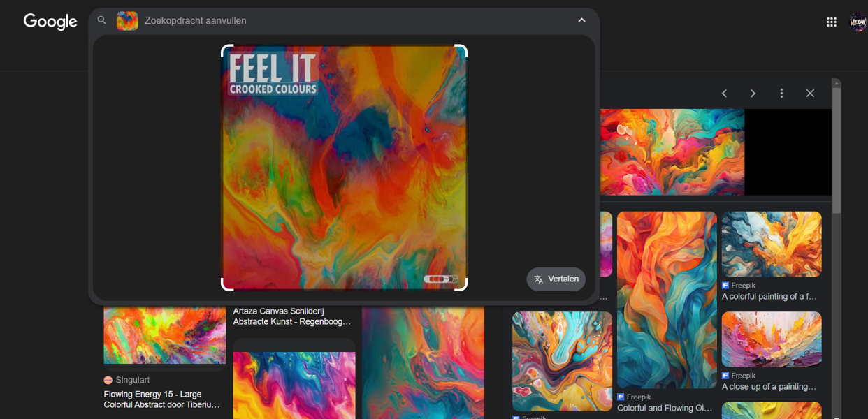This screenshot has width=868, height=419.
Task: Click the top-right crop corner handle
Action: point(462,50)
